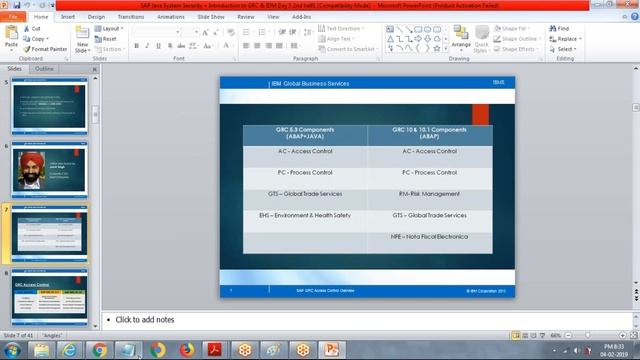Open the Shape Fill dropdown
Image resolution: width=640 pixels, height=360 pixels.
(x=512, y=29)
